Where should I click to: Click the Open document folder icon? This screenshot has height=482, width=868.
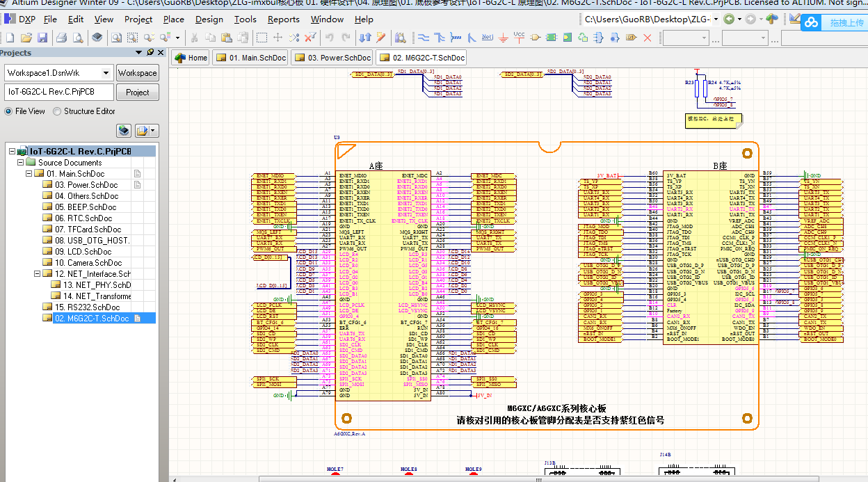(x=26, y=37)
